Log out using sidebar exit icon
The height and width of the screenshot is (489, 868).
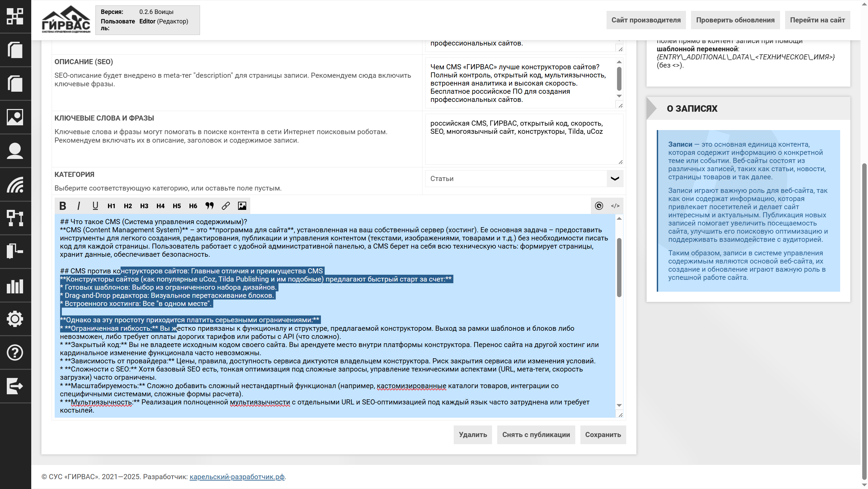15,386
